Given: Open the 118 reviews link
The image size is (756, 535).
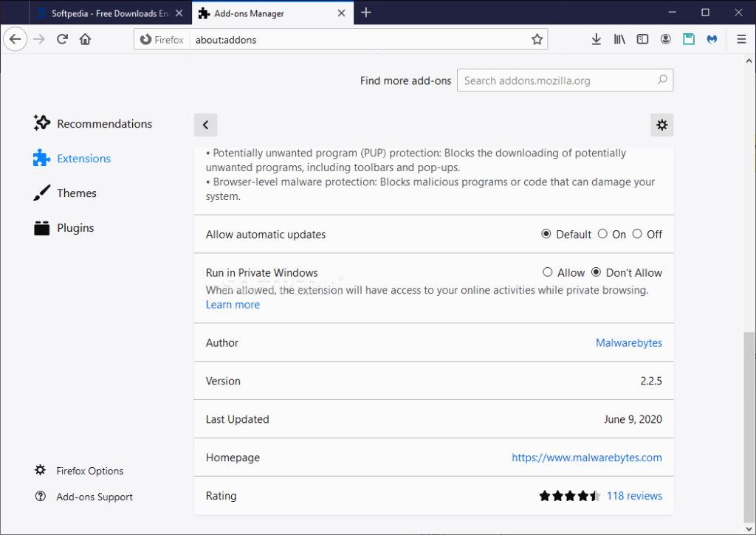Looking at the screenshot, I should (x=634, y=495).
